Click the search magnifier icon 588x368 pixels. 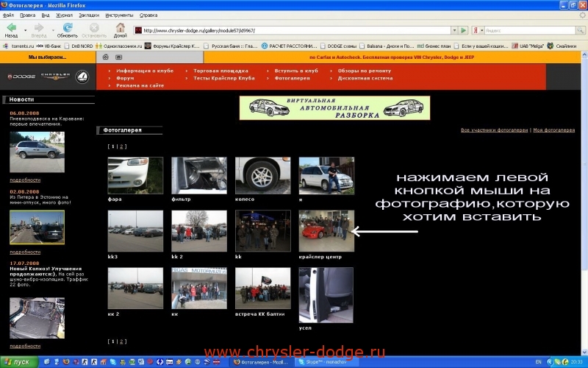tap(580, 30)
